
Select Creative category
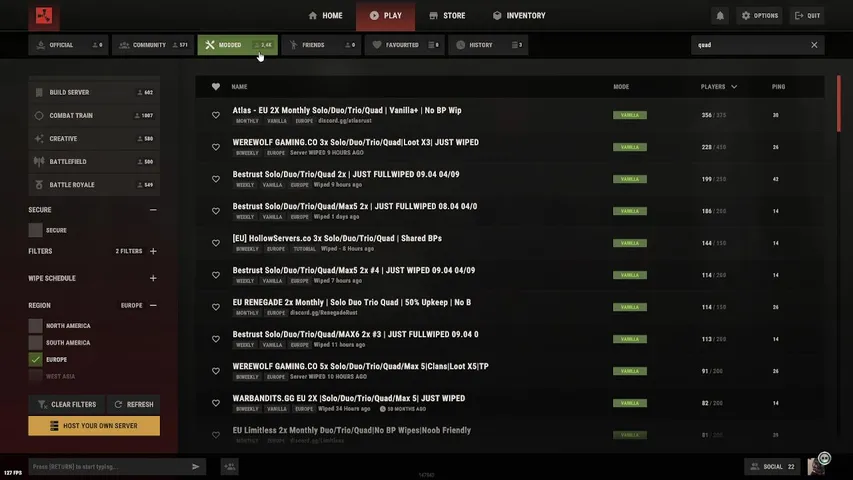(x=94, y=139)
